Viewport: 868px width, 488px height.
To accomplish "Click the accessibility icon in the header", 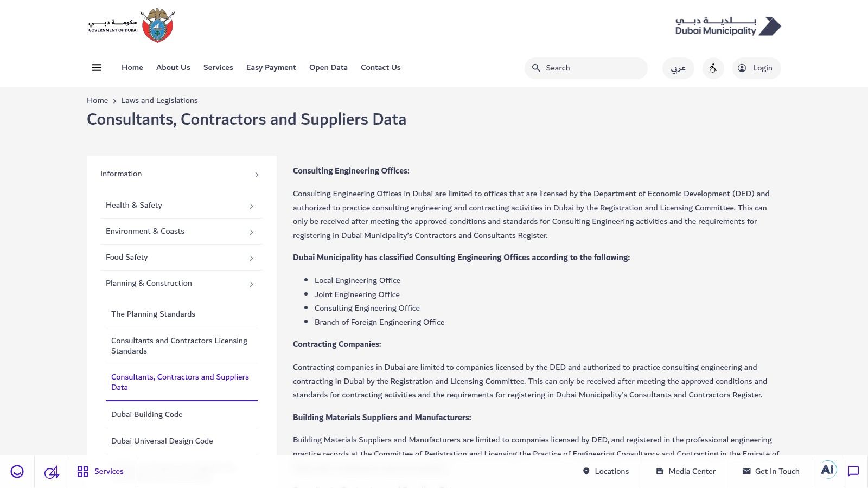I will [713, 68].
